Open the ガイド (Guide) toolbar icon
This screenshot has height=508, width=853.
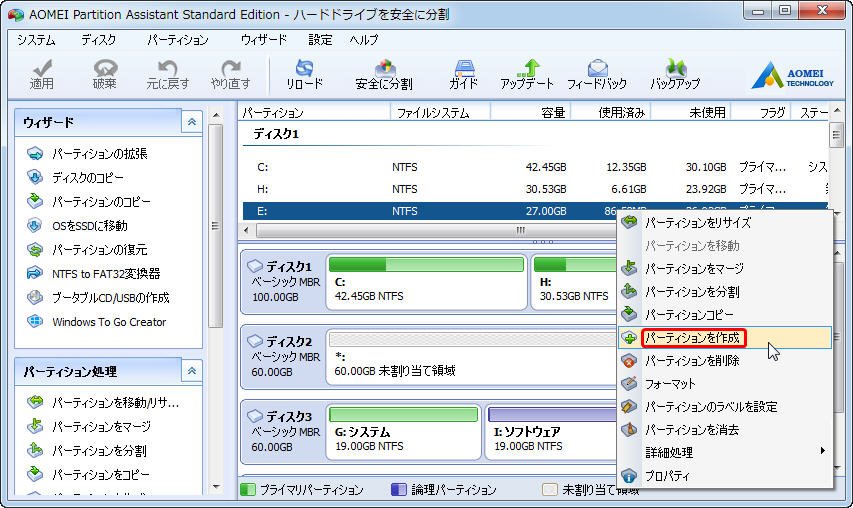(463, 75)
